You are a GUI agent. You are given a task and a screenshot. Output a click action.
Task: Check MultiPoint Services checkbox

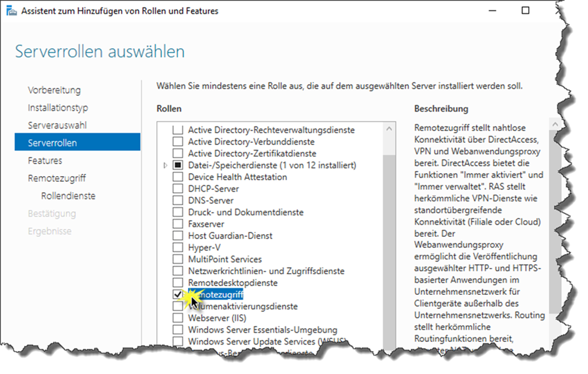[178, 259]
